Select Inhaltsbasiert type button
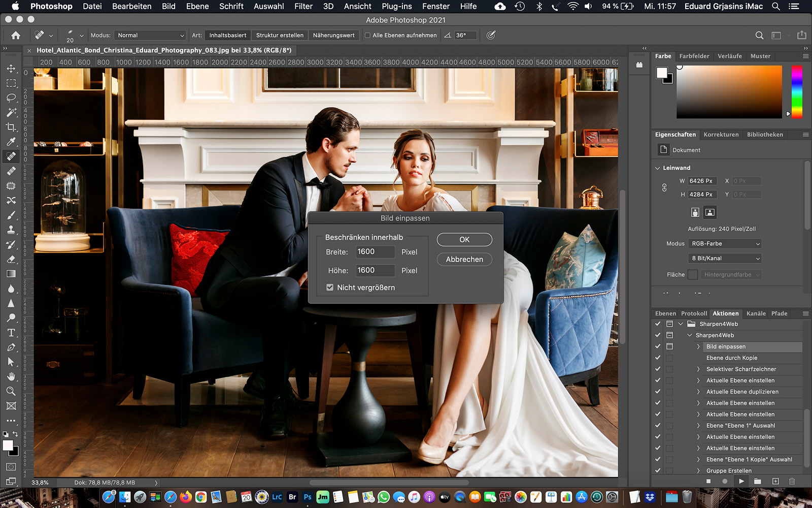Viewport: 812px width, 508px height. point(228,35)
